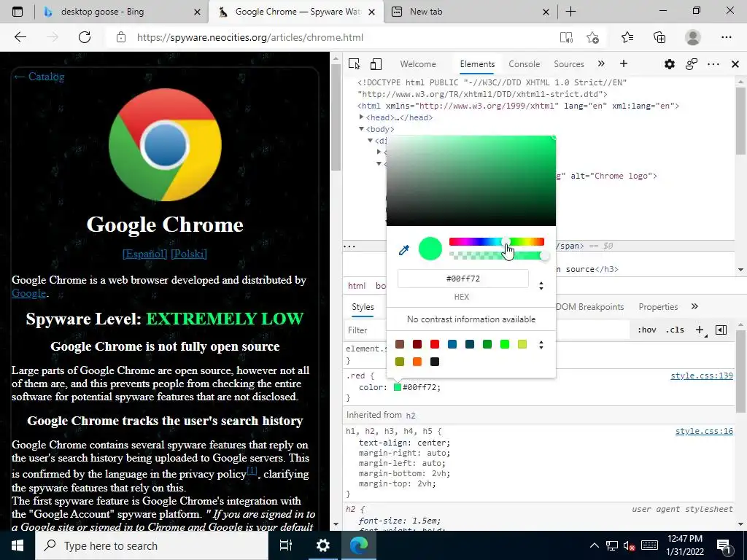Open the Windows Start menu
Image resolution: width=747 pixels, height=560 pixels.
pyautogui.click(x=18, y=545)
